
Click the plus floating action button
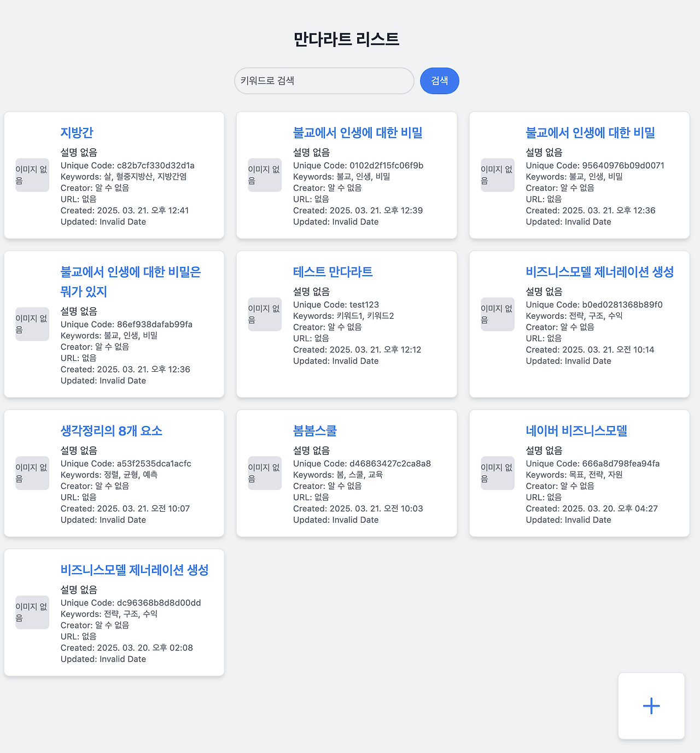[651, 706]
